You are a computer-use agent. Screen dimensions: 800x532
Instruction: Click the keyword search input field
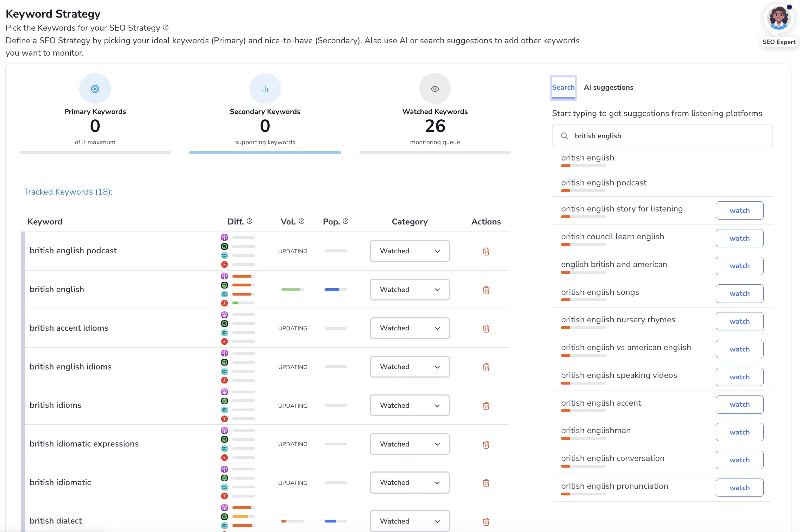[x=662, y=136]
